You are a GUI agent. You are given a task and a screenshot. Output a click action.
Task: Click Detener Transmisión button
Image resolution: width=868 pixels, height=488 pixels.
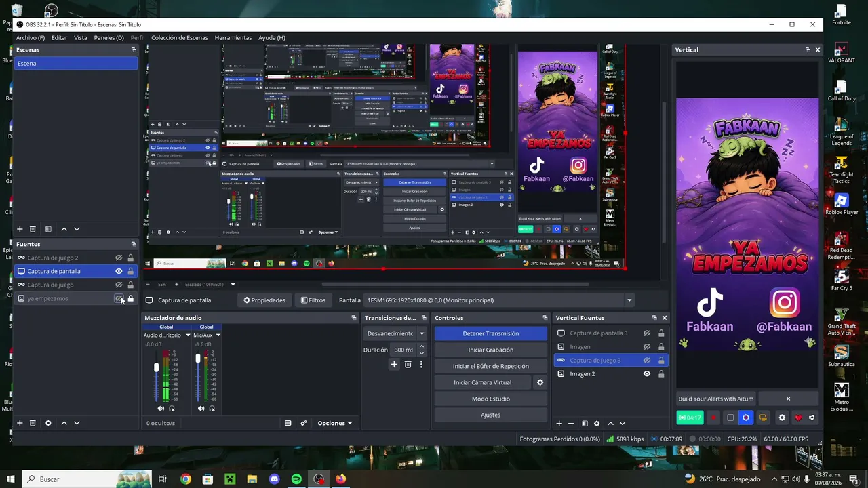click(491, 333)
